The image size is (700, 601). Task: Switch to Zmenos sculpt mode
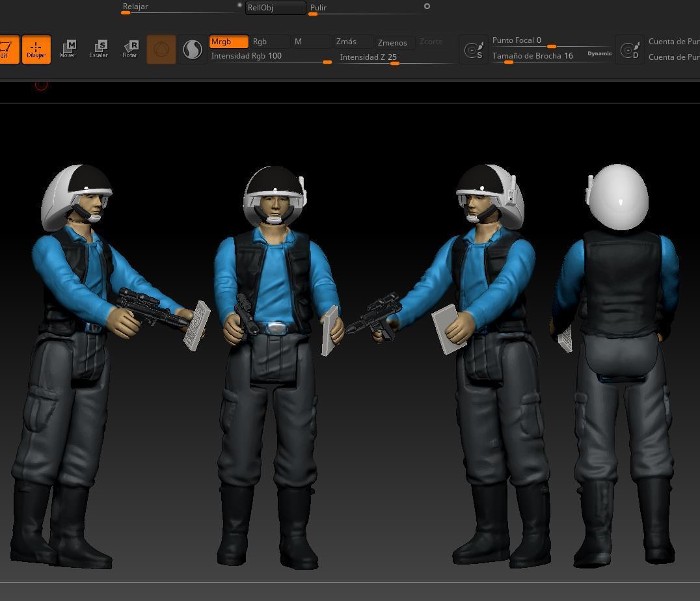394,42
